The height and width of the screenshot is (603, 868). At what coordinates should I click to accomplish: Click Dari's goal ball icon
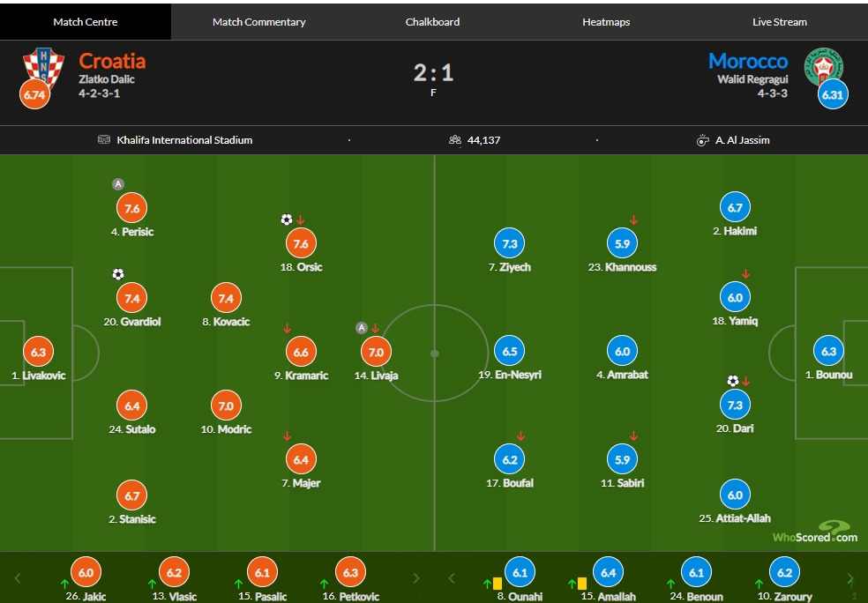click(x=733, y=381)
